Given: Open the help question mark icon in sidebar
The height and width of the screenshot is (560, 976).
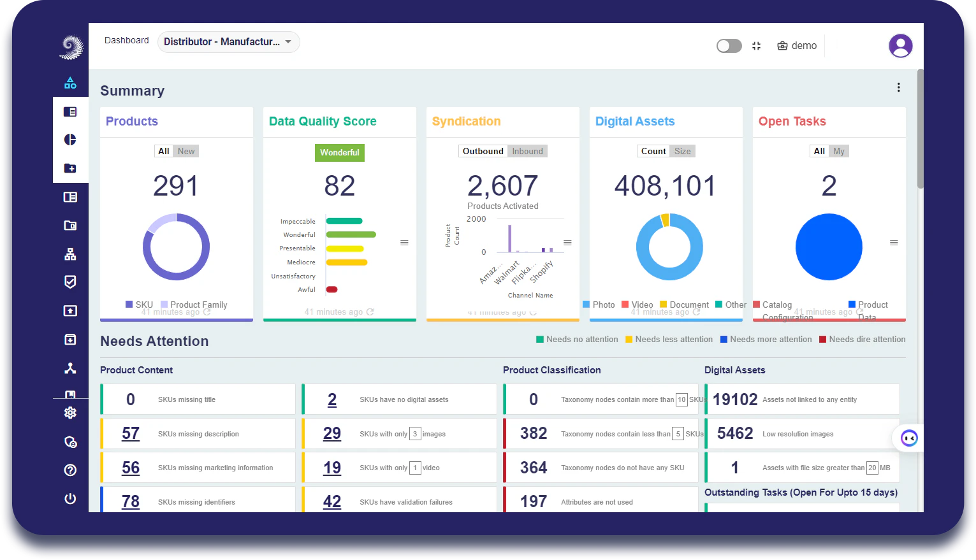Looking at the screenshot, I should coord(70,470).
